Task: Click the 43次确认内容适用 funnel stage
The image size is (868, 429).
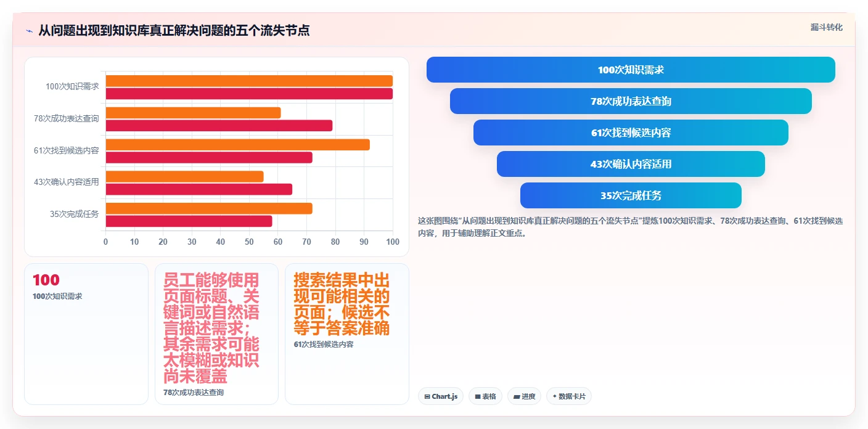Action: point(631,164)
